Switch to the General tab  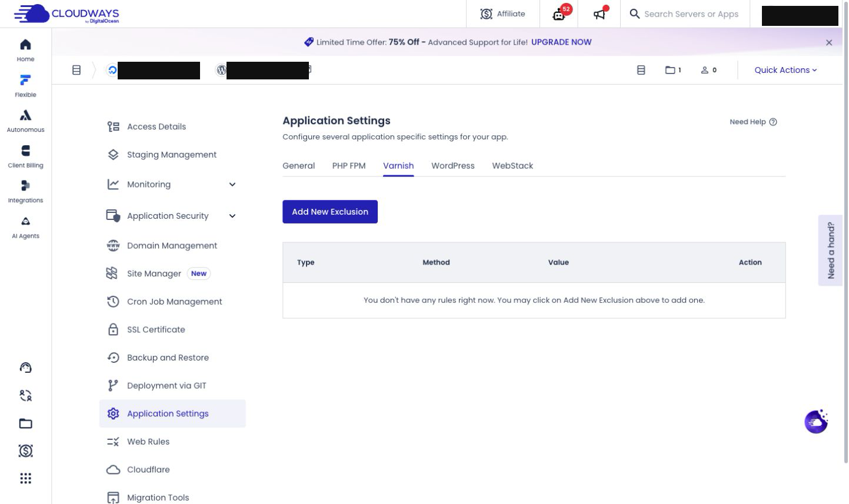coord(298,166)
